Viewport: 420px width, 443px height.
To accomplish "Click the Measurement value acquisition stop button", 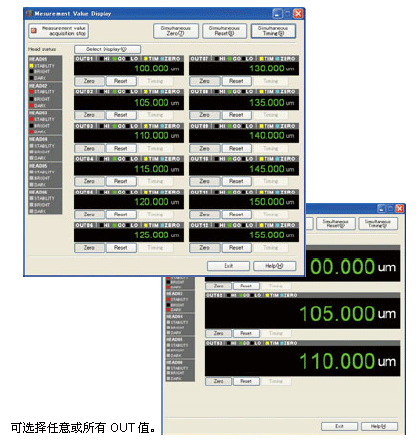I will [59, 31].
